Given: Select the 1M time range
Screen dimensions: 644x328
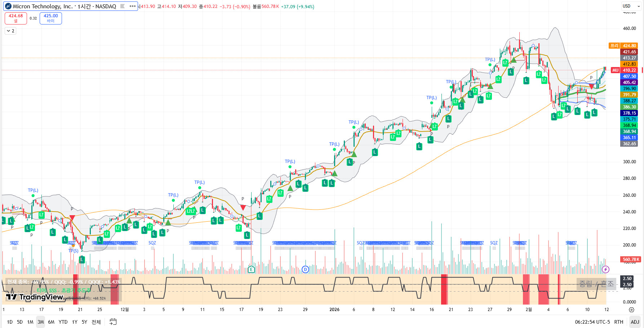Looking at the screenshot, I should [x=30, y=322].
